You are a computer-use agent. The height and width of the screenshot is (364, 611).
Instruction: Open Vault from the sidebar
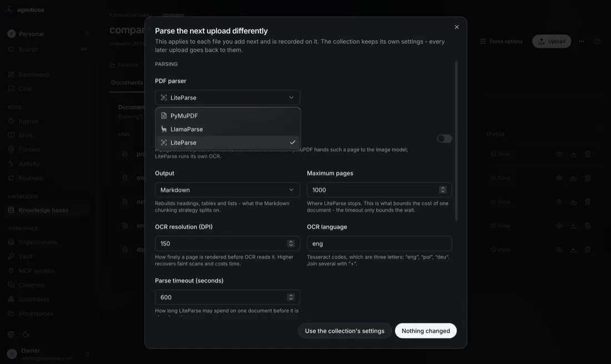48,256
